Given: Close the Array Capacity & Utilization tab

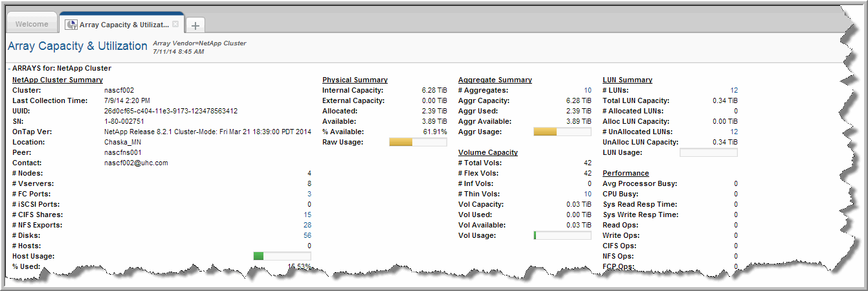Looking at the screenshot, I should pos(175,24).
